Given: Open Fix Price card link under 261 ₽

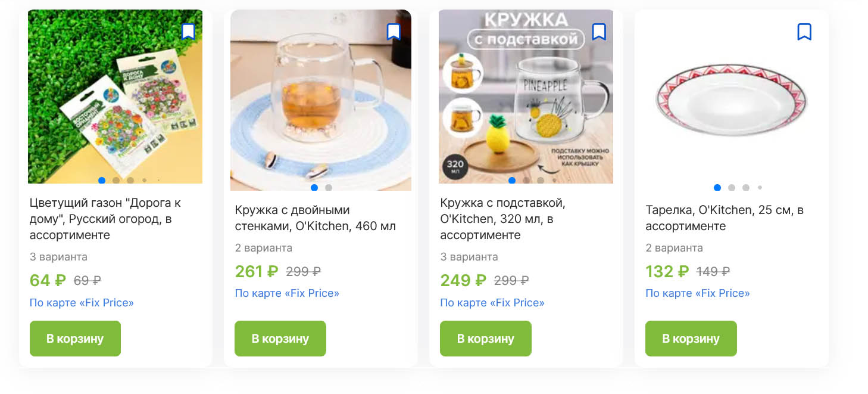Looking at the screenshot, I should point(287,293).
